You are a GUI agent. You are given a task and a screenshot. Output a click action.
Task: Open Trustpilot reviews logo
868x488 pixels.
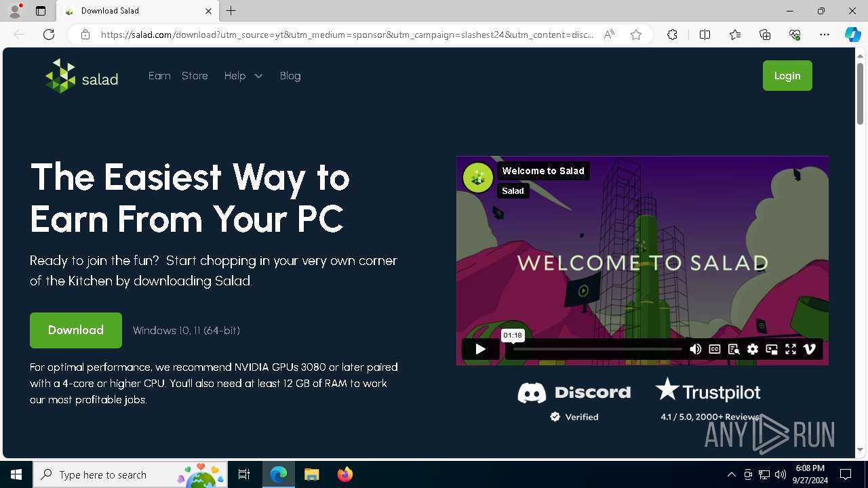click(x=708, y=399)
